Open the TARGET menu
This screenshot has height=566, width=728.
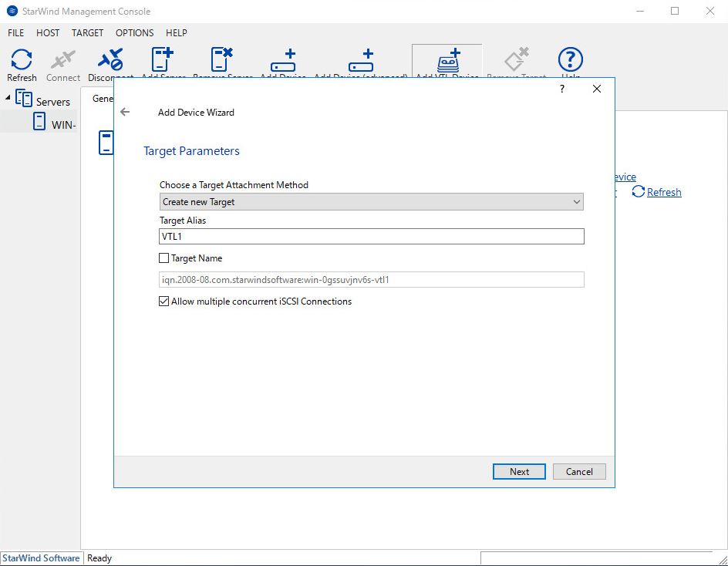tap(87, 33)
